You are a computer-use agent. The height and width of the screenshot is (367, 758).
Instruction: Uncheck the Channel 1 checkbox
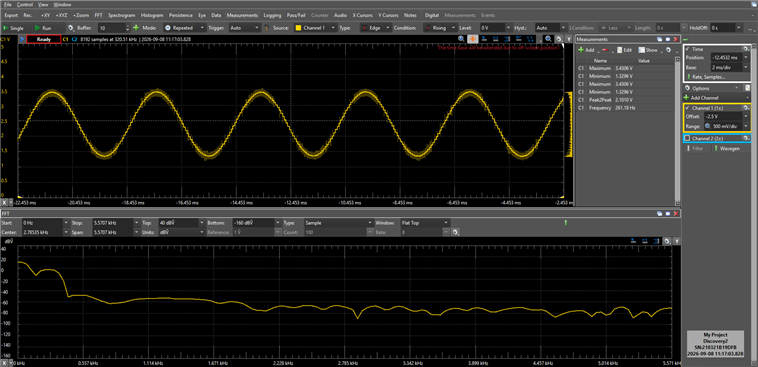[x=687, y=108]
